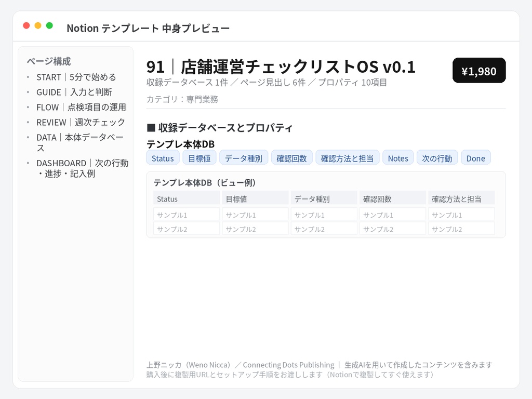This screenshot has height=399, width=532.
Task: Click the red close window dot
Action: pyautogui.click(x=26, y=25)
